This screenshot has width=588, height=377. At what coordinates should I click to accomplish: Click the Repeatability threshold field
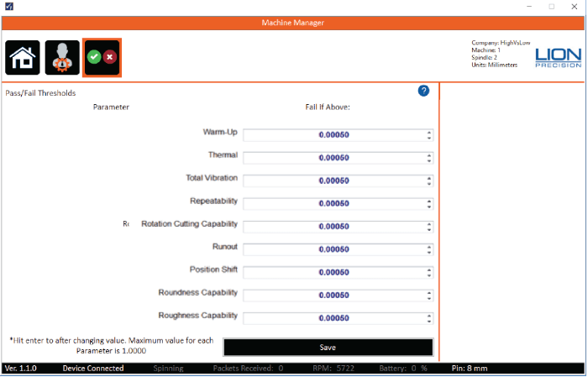click(338, 203)
